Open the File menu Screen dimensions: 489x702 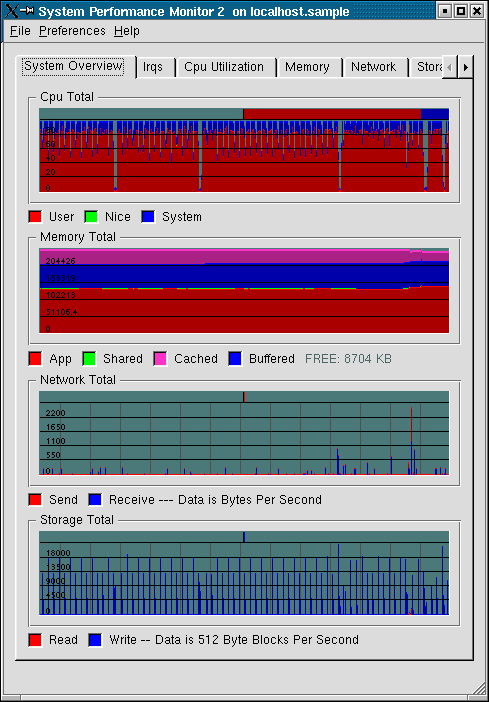point(20,31)
